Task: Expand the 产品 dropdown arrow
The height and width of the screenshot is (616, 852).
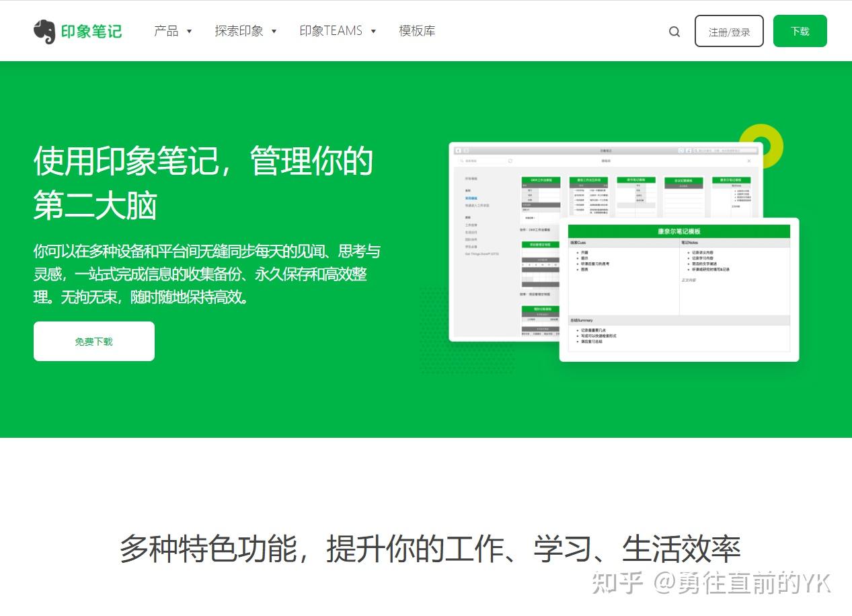Action: 189,32
